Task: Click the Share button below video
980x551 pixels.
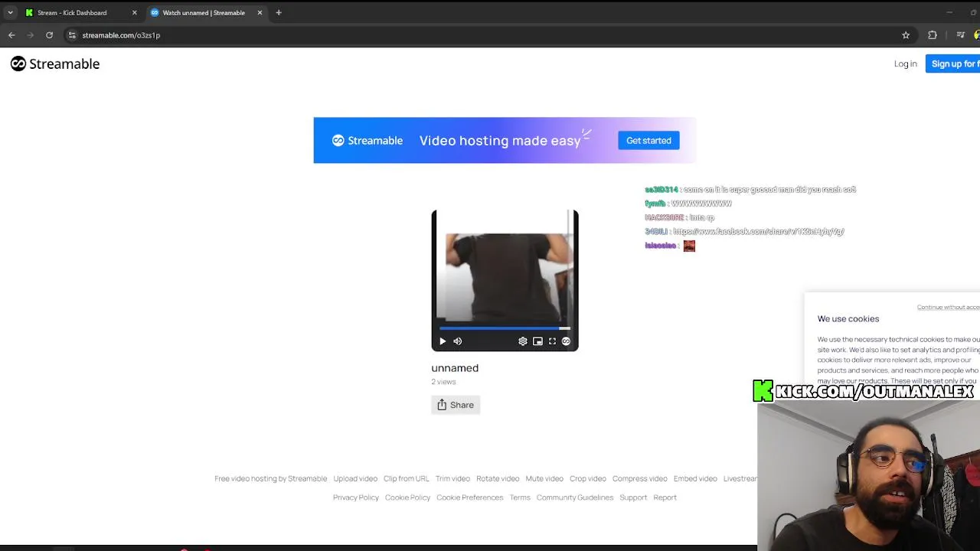Action: (456, 405)
